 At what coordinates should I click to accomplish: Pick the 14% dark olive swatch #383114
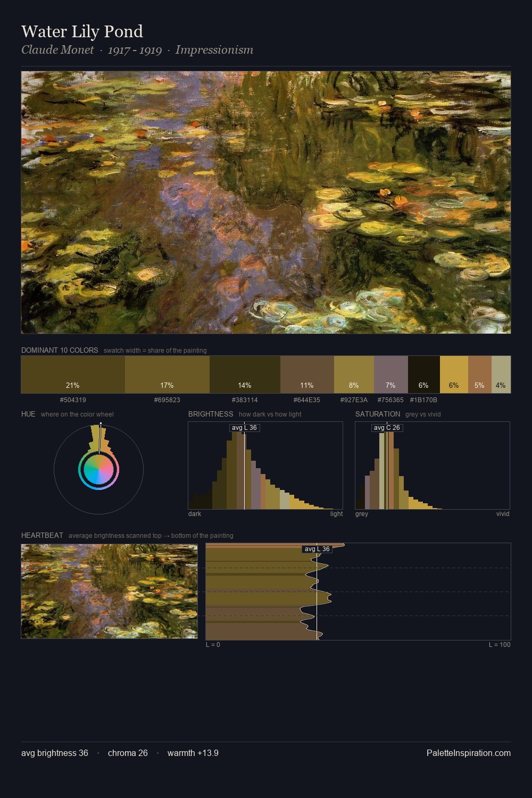click(x=245, y=375)
